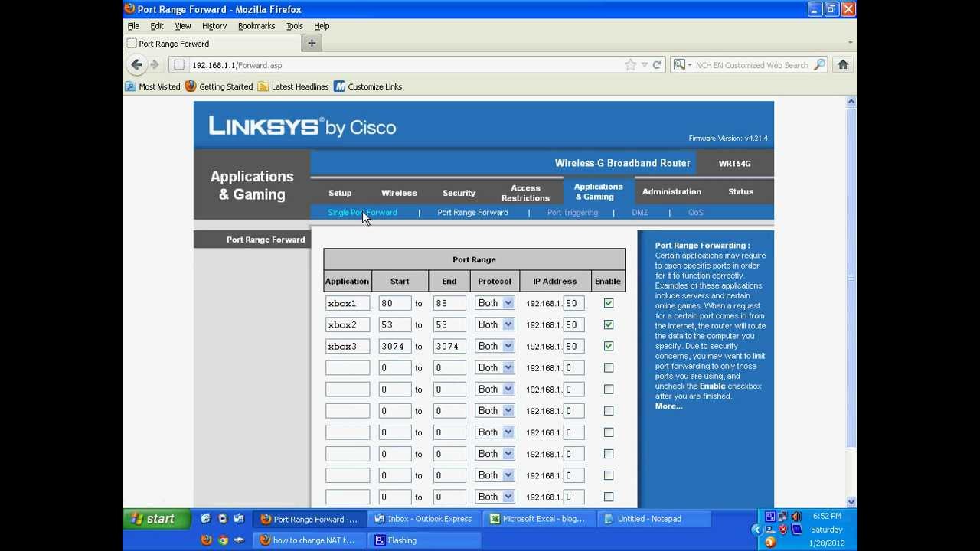Open the Bookmarks menu
The height and width of the screenshot is (551, 980).
pos(256,26)
